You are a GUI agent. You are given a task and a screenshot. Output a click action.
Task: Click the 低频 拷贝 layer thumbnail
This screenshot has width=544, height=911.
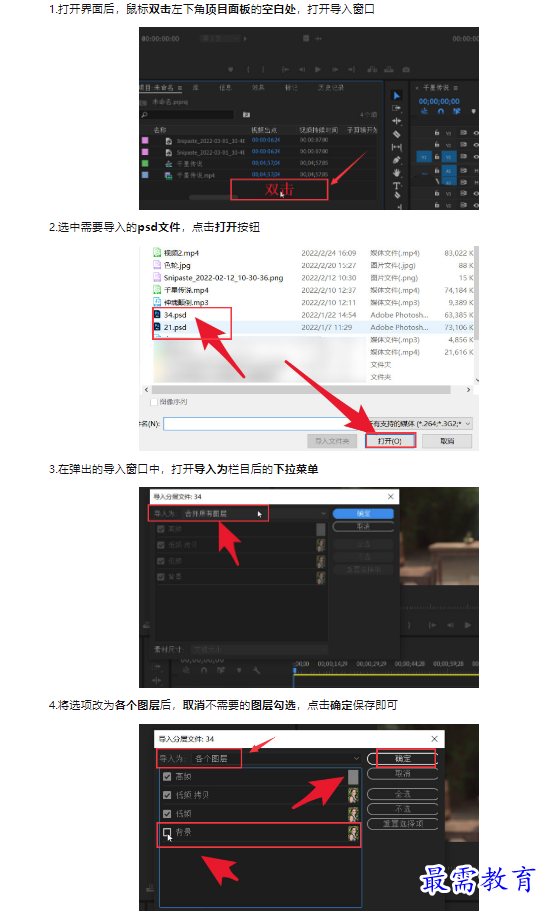tap(353, 795)
